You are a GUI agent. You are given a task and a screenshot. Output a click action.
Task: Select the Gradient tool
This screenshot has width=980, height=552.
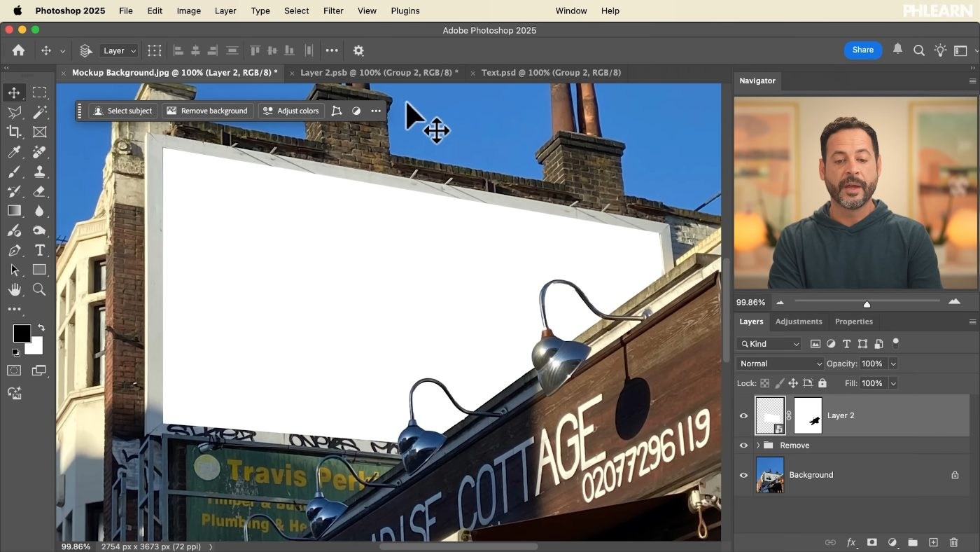[14, 211]
